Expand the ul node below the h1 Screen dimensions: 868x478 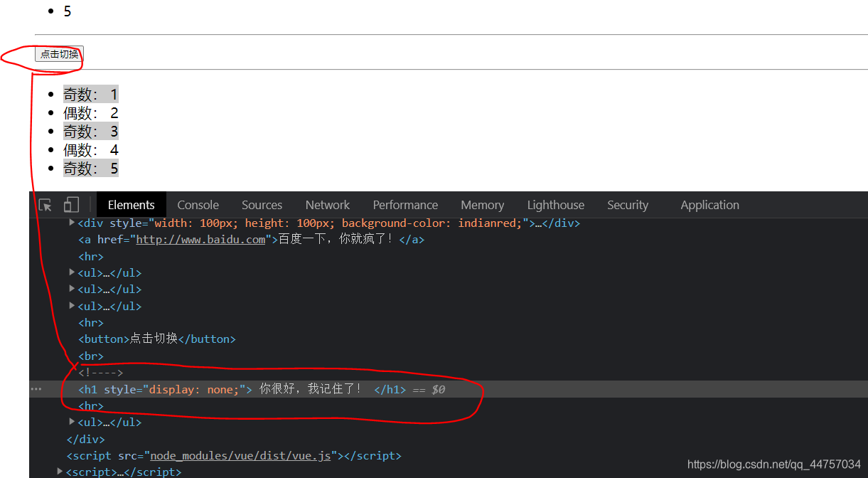click(72, 422)
